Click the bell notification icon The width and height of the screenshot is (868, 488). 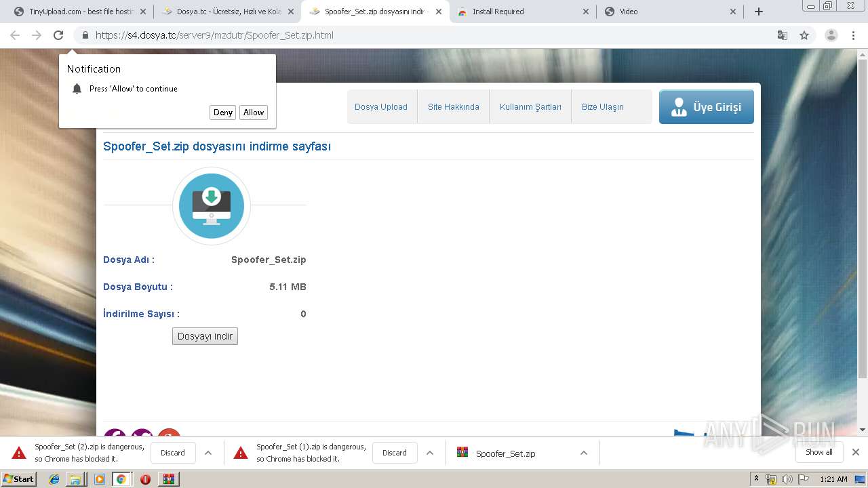[x=77, y=89]
